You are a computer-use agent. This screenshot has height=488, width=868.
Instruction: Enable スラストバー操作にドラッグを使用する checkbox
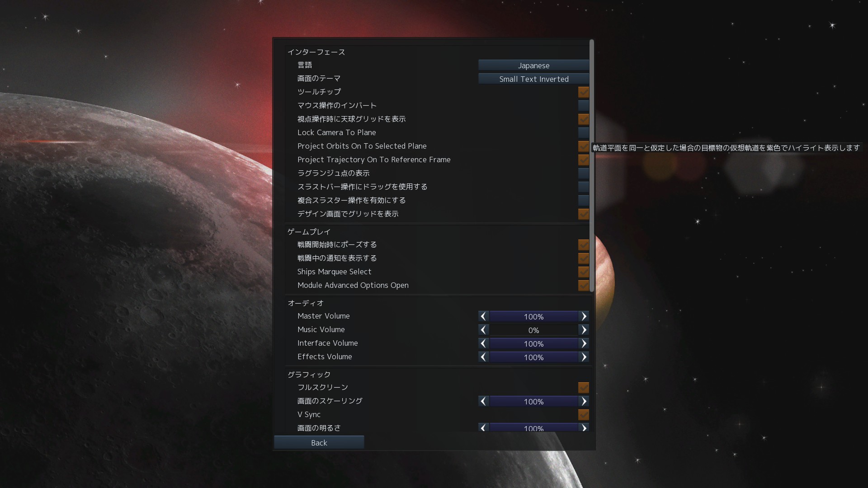[x=584, y=187]
